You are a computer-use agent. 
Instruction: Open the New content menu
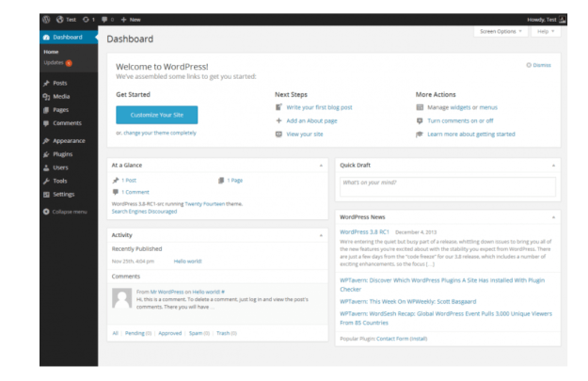coord(131,20)
